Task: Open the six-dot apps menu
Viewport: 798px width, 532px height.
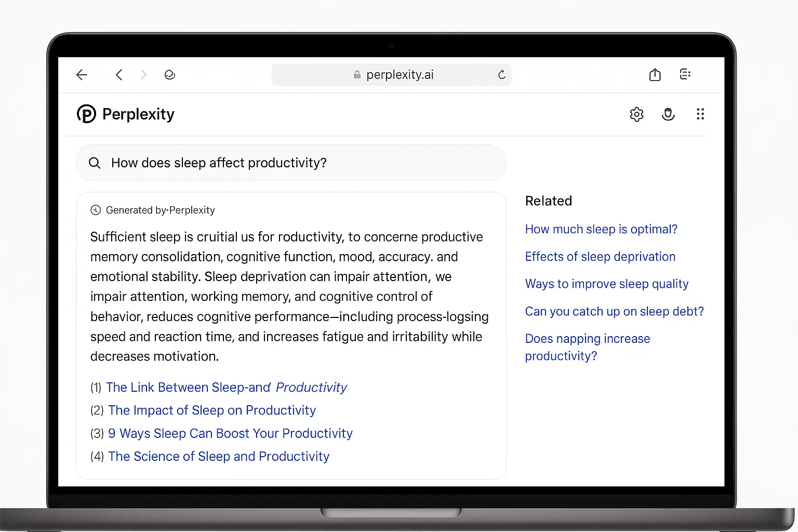Action: (700, 114)
